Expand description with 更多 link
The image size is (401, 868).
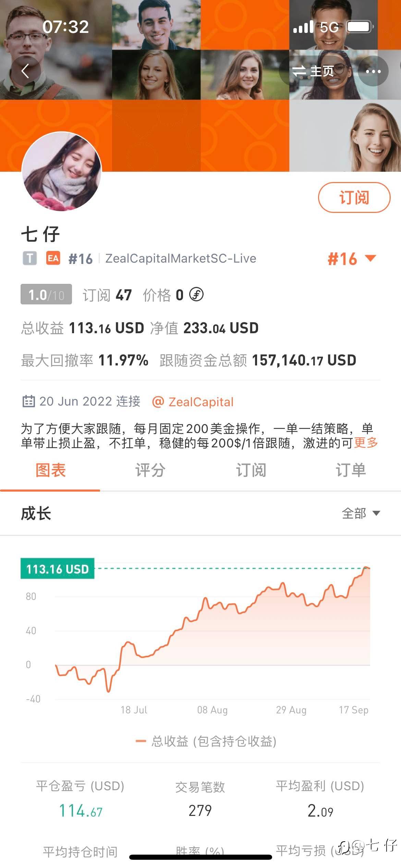(x=366, y=443)
